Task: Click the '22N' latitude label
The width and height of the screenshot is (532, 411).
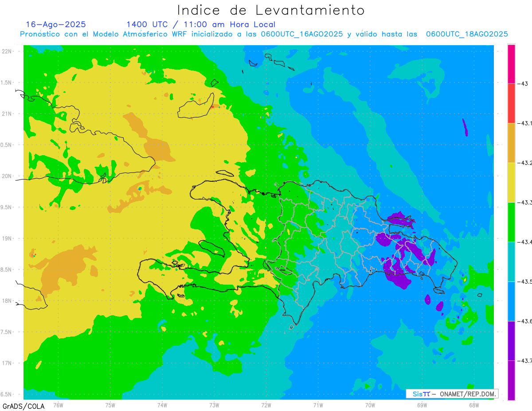Action: [x=7, y=51]
